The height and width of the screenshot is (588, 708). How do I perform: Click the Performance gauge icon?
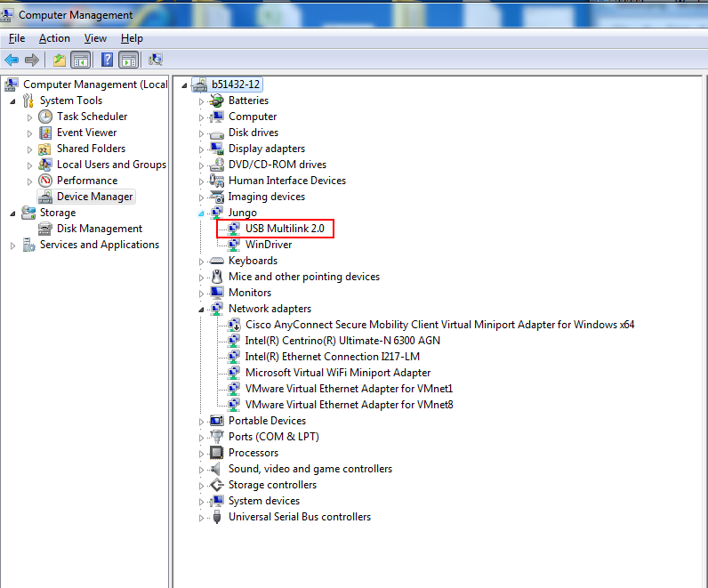pyautogui.click(x=45, y=181)
